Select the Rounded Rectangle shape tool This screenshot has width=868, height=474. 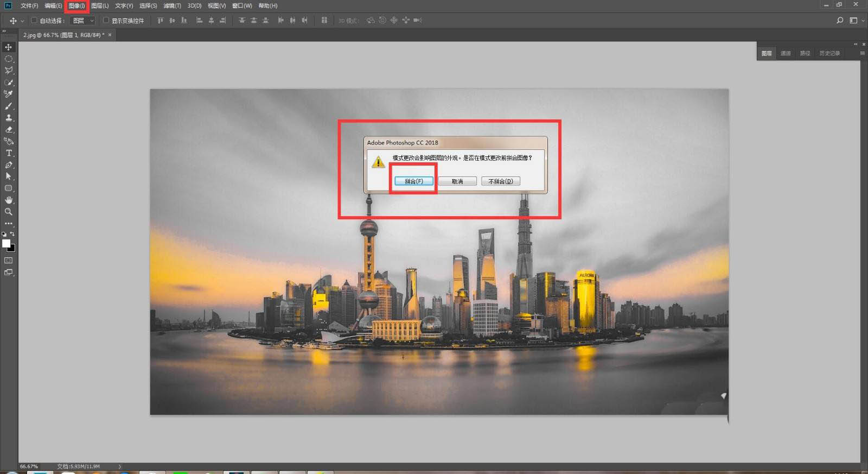pos(9,188)
